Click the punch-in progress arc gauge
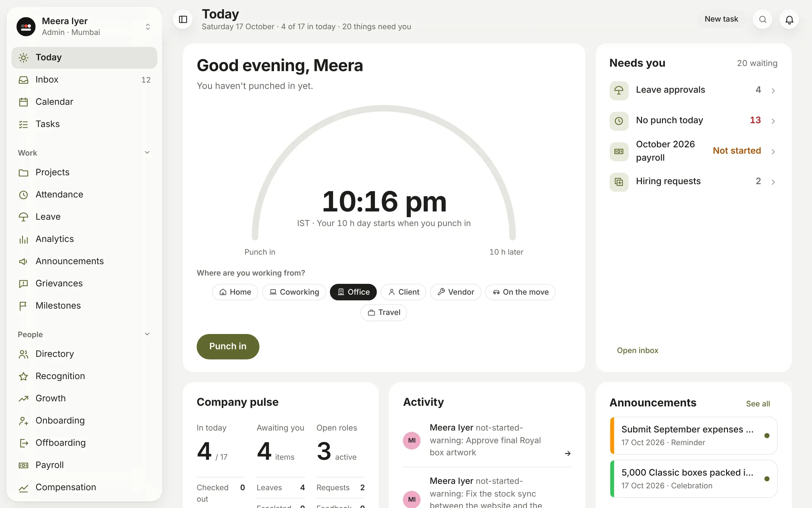The height and width of the screenshot is (508, 812). [383, 172]
